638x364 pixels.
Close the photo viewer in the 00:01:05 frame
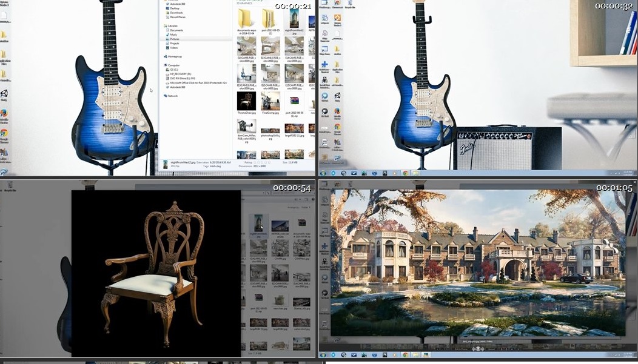click(x=635, y=182)
